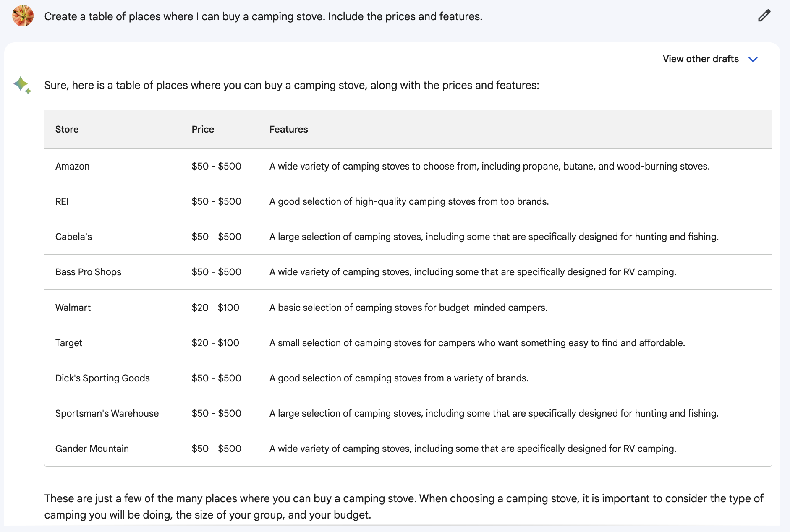Click the Cabela's row name

[x=73, y=237]
